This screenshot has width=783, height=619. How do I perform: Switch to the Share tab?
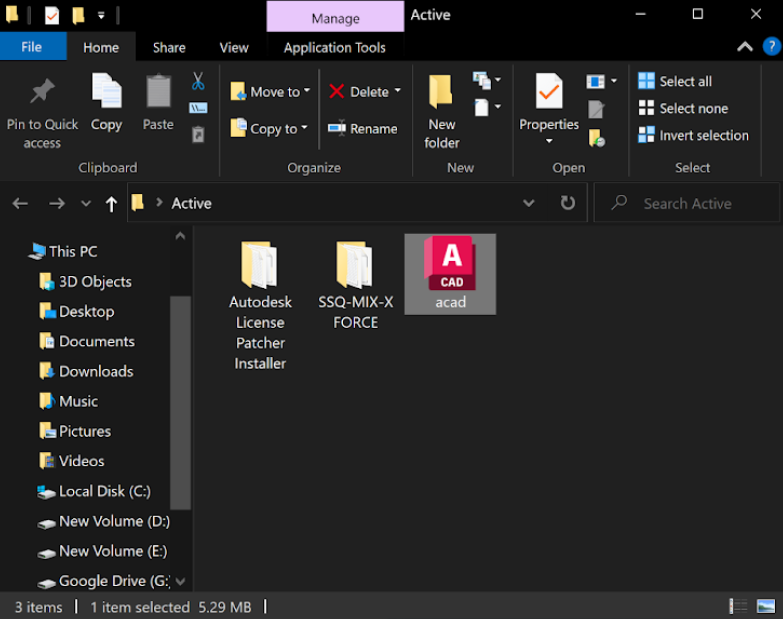[169, 47]
